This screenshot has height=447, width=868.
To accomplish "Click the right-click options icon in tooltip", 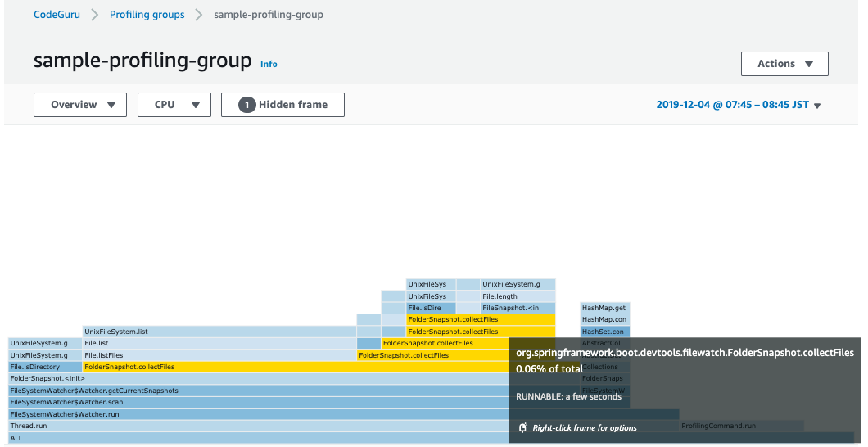I will 523,427.
